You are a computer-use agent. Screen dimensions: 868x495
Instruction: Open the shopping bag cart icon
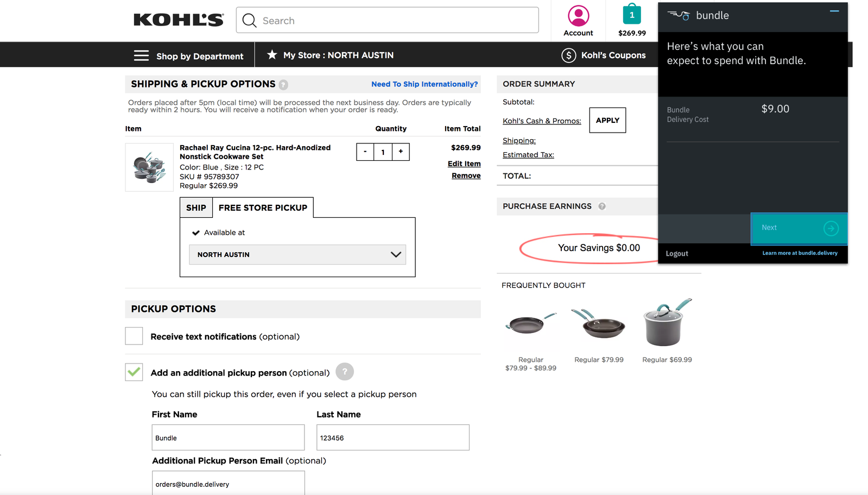[632, 14]
